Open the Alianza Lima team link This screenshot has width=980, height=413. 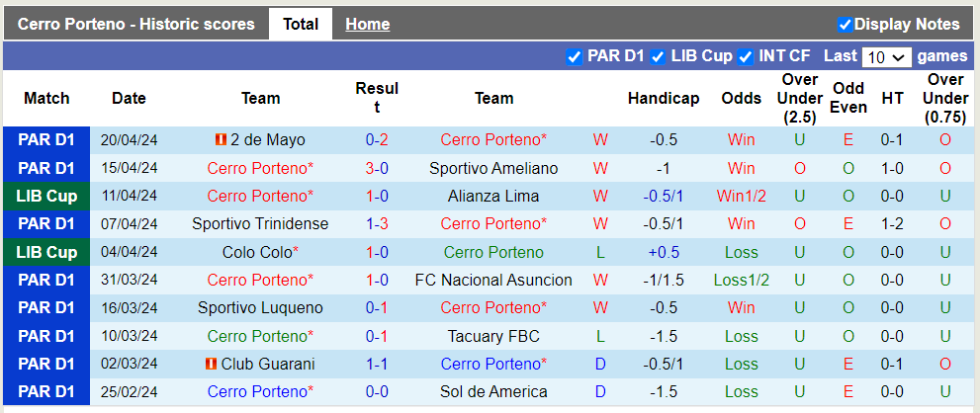(493, 196)
